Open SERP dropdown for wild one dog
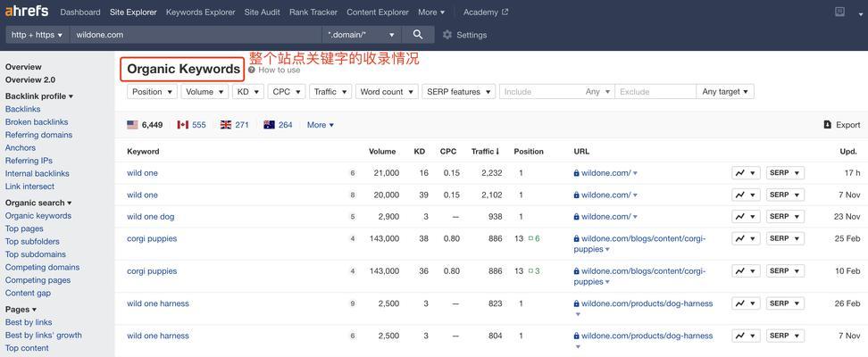868x357 pixels. [x=785, y=216]
